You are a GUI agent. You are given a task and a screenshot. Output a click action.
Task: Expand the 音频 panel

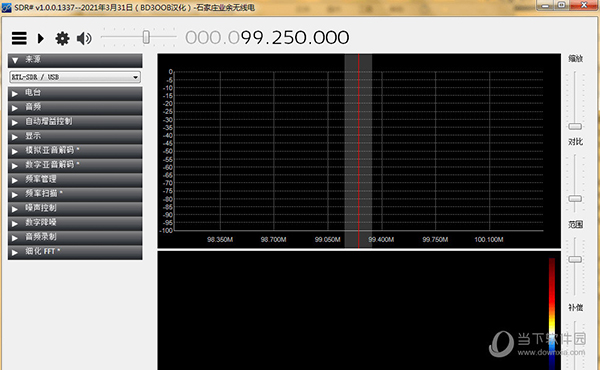75,108
